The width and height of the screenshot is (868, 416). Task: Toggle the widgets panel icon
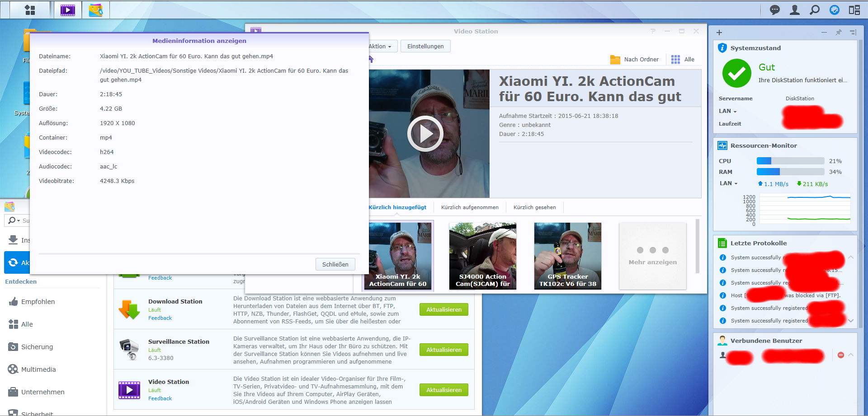(854, 10)
